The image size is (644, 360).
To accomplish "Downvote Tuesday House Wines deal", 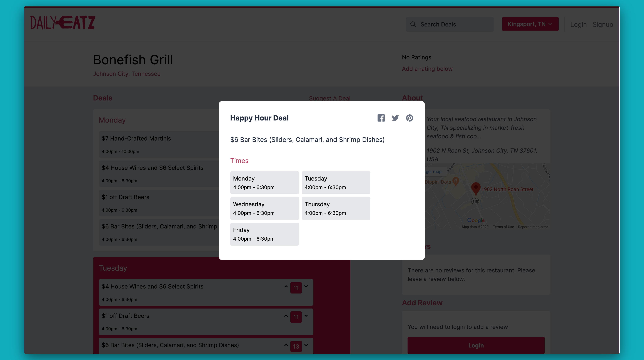I will 306,287.
